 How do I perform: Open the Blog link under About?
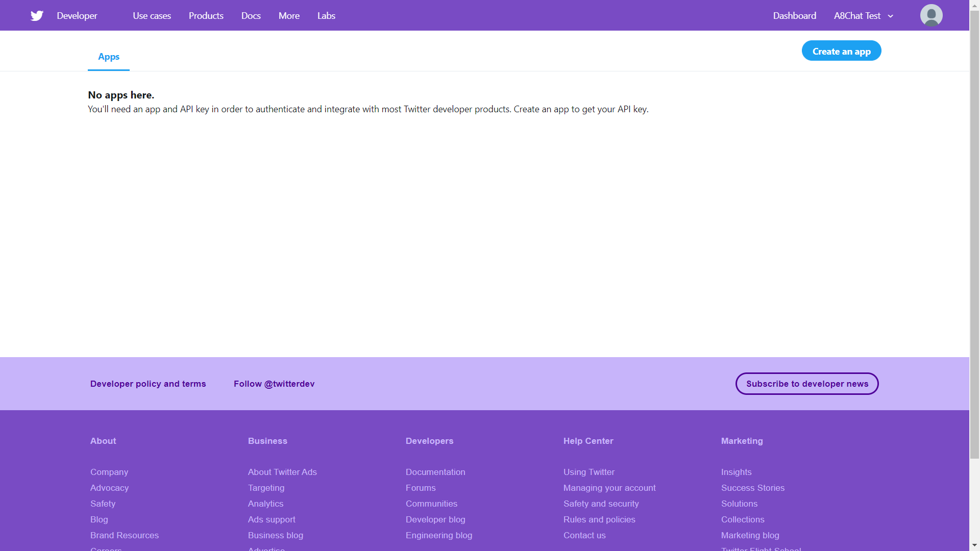tap(99, 519)
